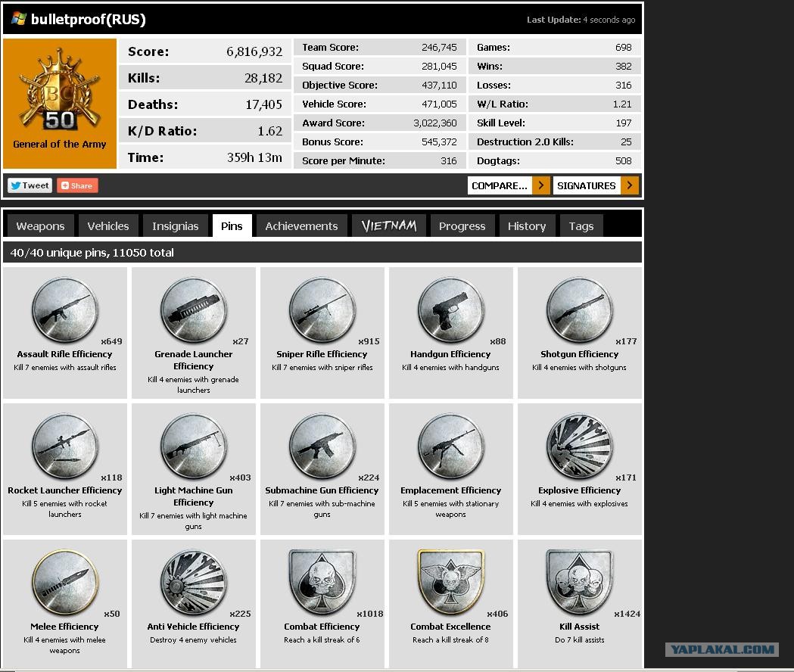Click the Rocket Launcher Efficiency pin icon
This screenshot has width=794, height=672.
tap(65, 446)
